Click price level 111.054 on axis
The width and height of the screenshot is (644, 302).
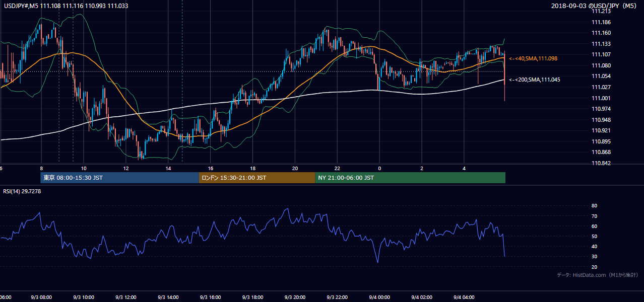[x=602, y=76]
